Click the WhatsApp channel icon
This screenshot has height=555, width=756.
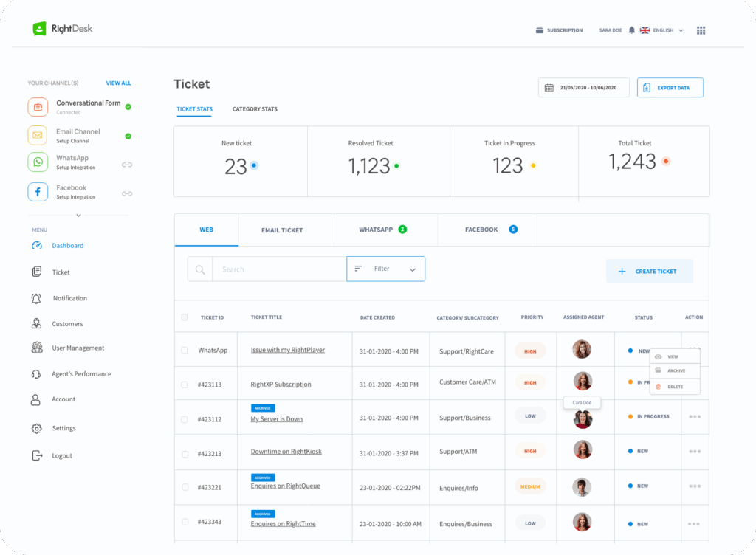click(x=38, y=162)
